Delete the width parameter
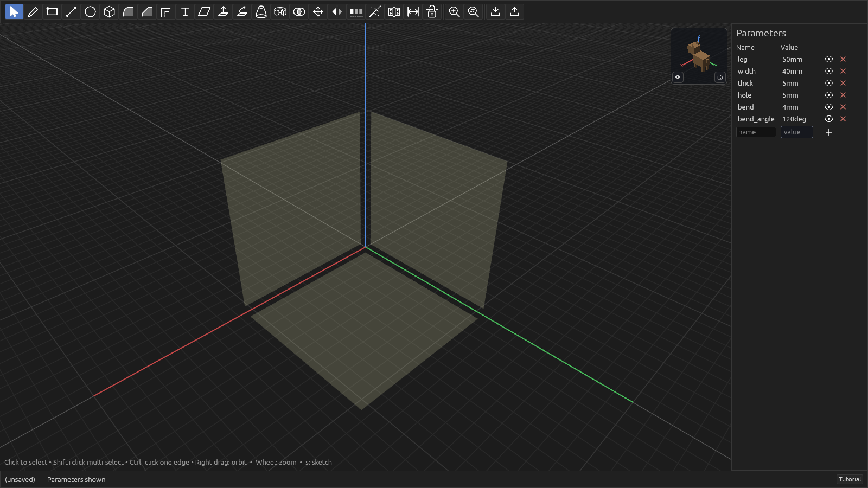Image resolution: width=868 pixels, height=488 pixels. pyautogui.click(x=843, y=71)
